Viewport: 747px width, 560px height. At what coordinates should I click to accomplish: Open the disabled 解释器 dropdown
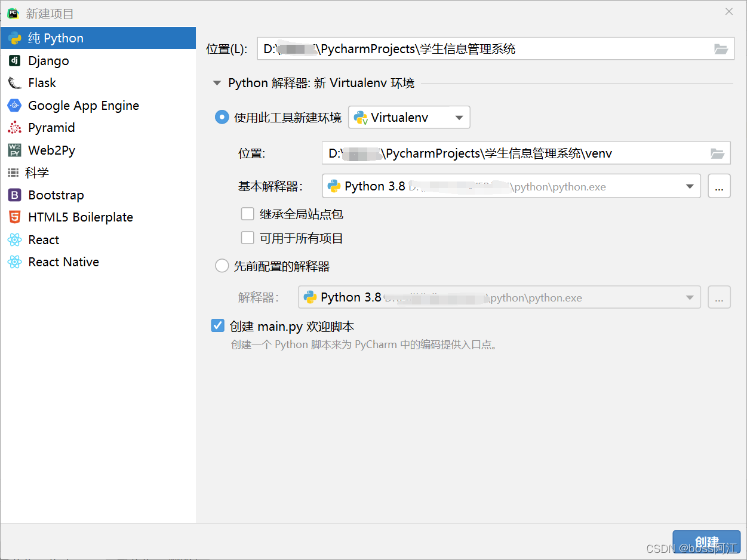[499, 297]
